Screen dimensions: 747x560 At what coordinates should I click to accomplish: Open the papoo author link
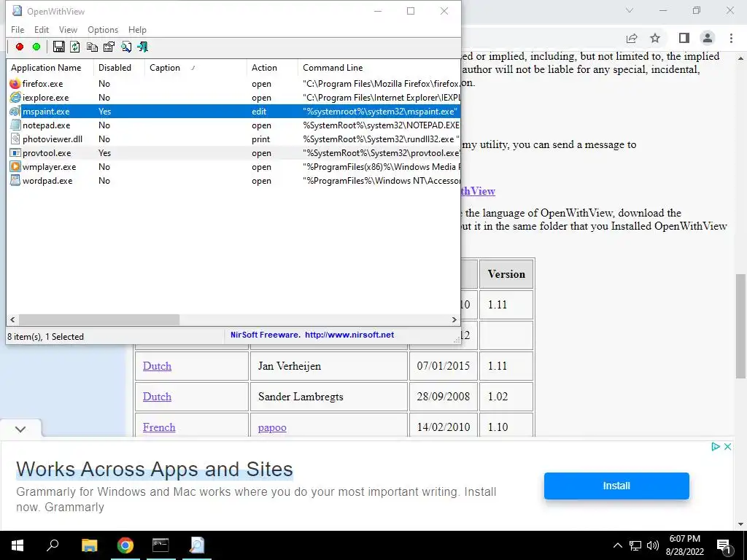272,427
